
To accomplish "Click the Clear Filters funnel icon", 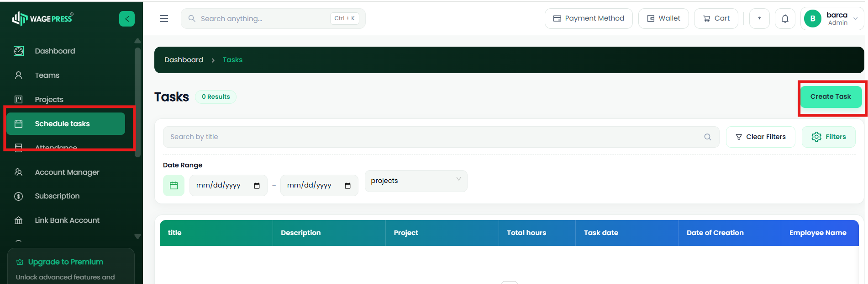I will tap(739, 137).
